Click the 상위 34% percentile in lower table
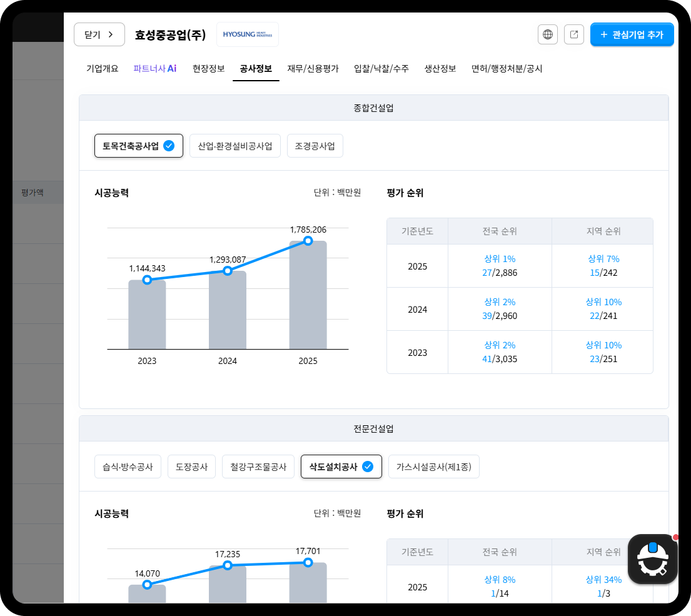Image resolution: width=691 pixels, height=616 pixels. pos(603,580)
